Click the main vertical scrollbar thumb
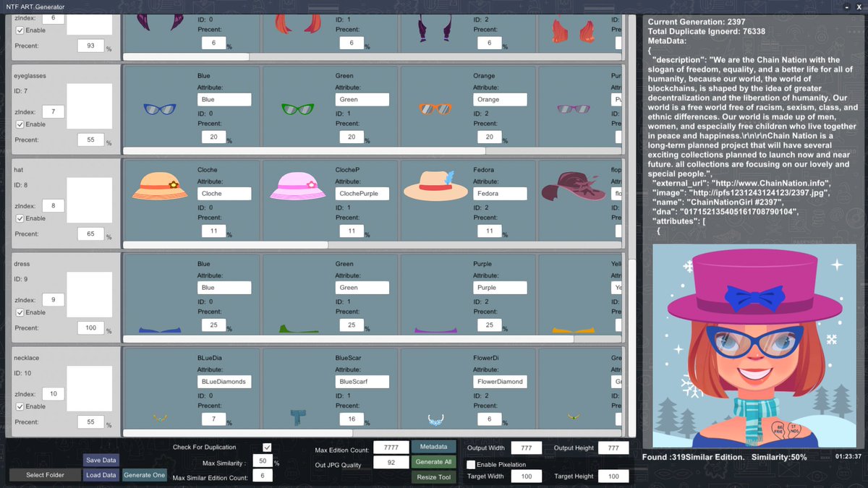Viewport: 868px width, 488px height. 631,347
